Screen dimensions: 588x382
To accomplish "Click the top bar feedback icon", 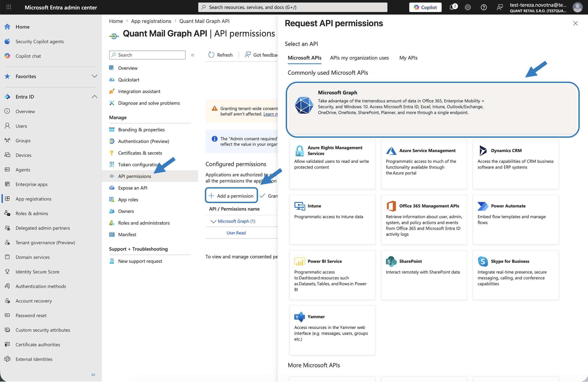I will click(x=500, y=7).
